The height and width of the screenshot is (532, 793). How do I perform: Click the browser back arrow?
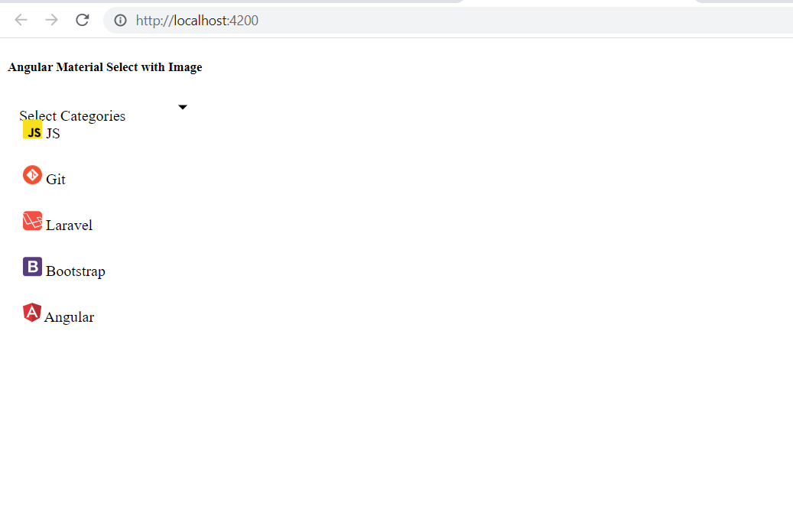click(x=21, y=20)
